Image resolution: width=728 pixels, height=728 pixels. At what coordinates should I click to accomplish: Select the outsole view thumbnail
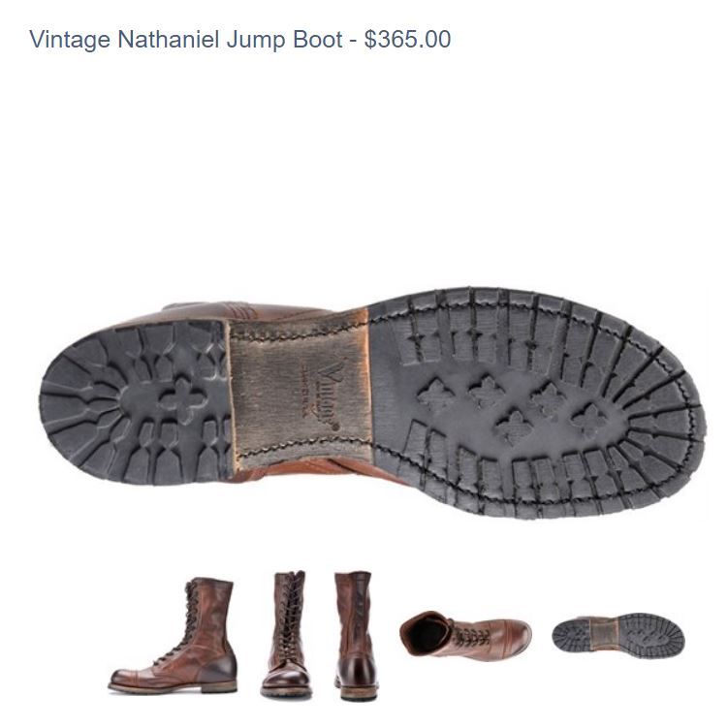[x=617, y=635]
